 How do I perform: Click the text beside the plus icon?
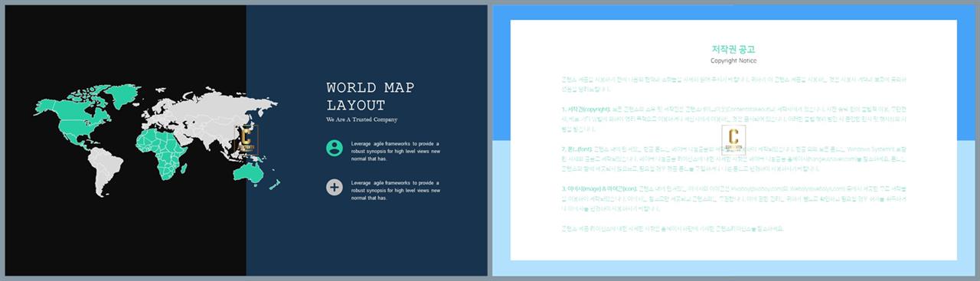[x=396, y=191]
